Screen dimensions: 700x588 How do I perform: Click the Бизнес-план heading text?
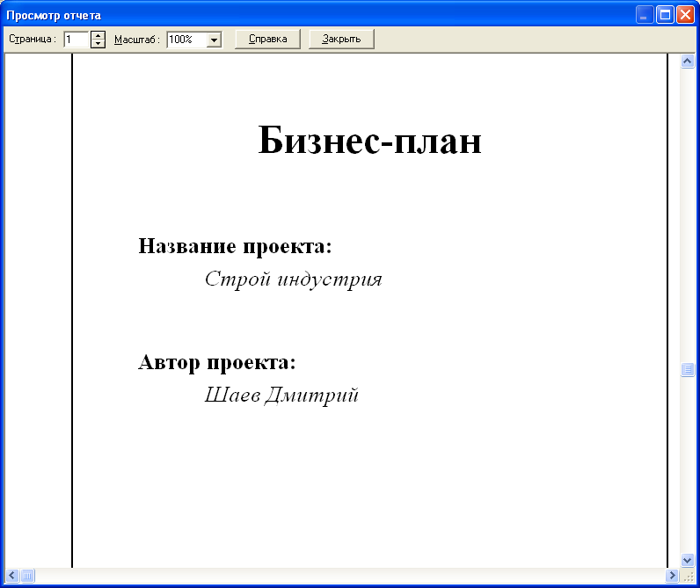(x=369, y=140)
